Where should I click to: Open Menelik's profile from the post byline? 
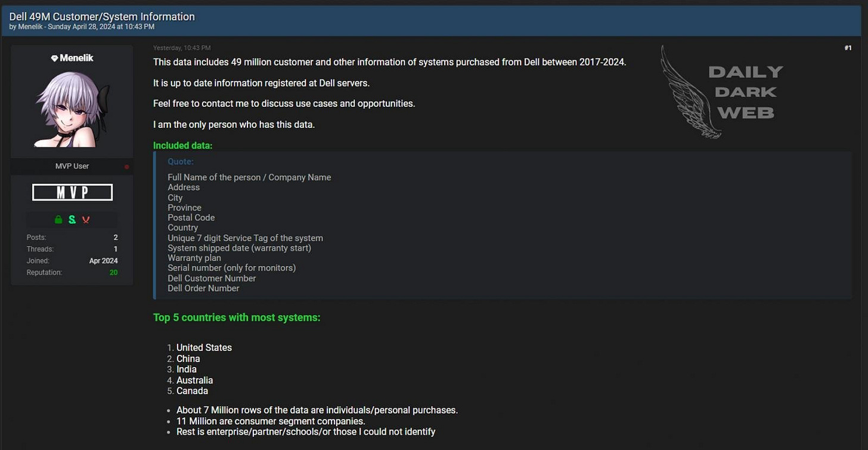point(30,26)
